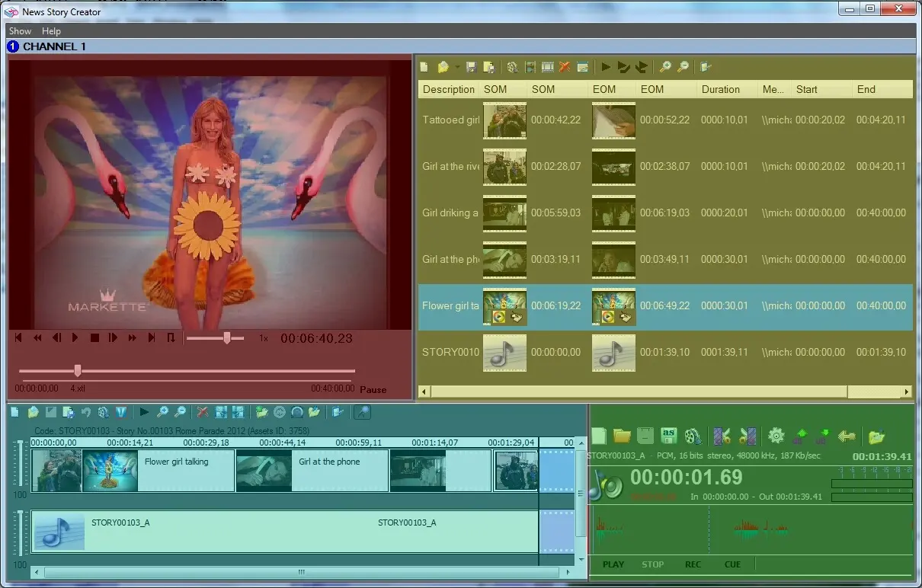Click the new document icon in audio toolbar

click(x=599, y=436)
